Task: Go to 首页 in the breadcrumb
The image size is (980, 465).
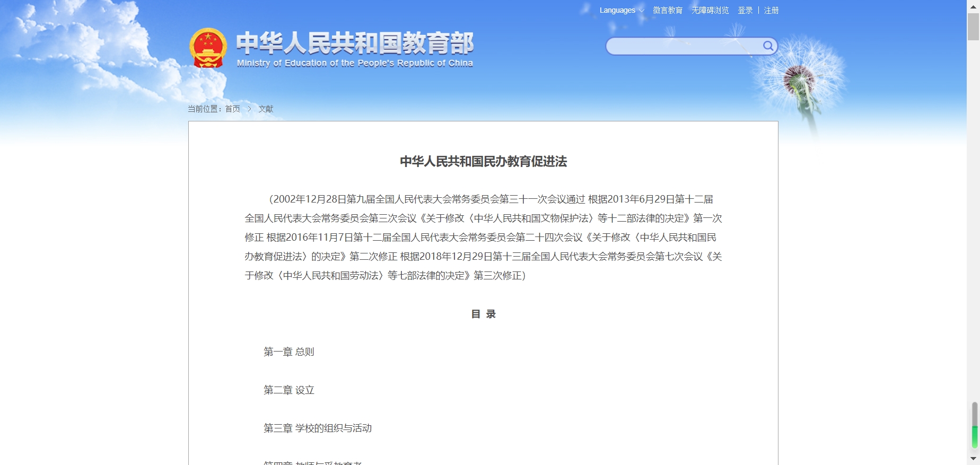Action: click(x=233, y=109)
